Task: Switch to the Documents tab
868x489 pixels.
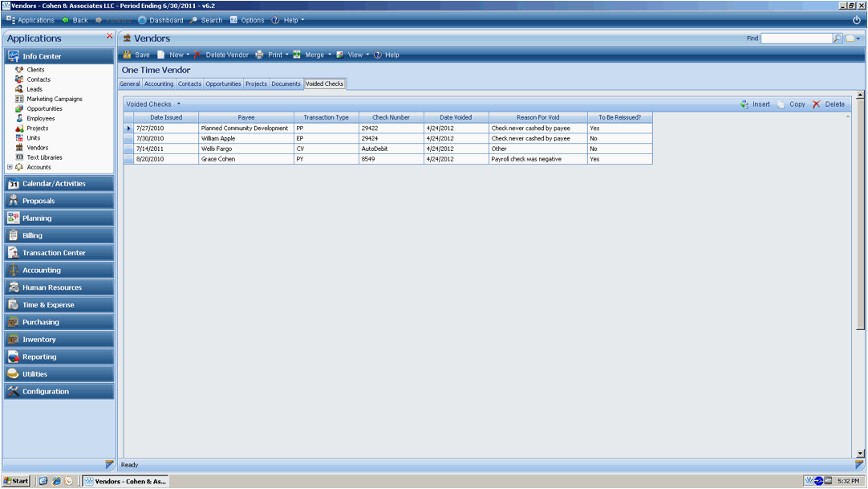Action: pyautogui.click(x=286, y=84)
